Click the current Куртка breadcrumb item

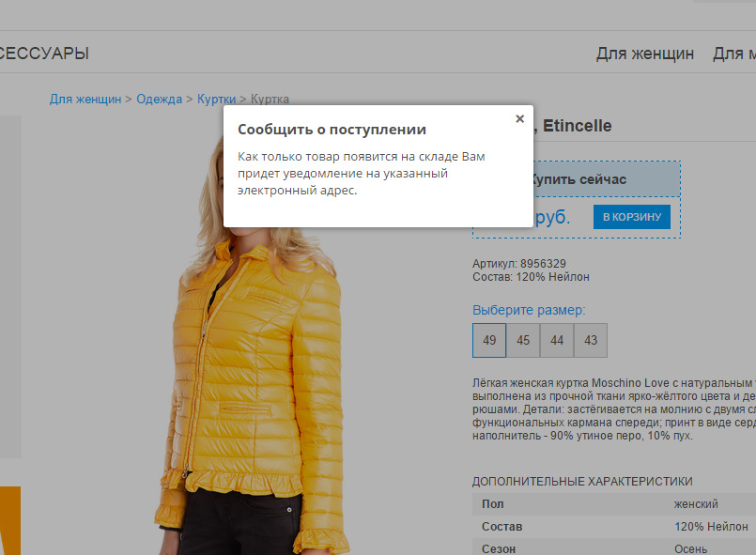[x=270, y=99]
